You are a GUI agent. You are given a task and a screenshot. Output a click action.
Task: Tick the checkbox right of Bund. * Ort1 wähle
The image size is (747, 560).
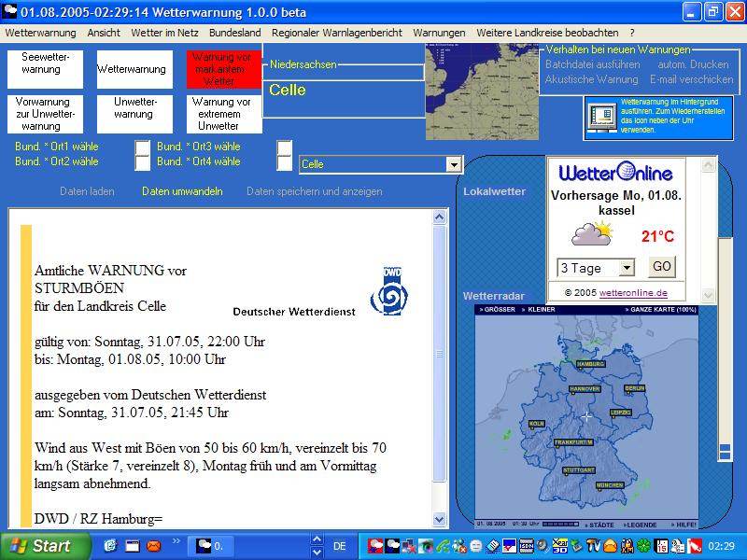coord(142,147)
